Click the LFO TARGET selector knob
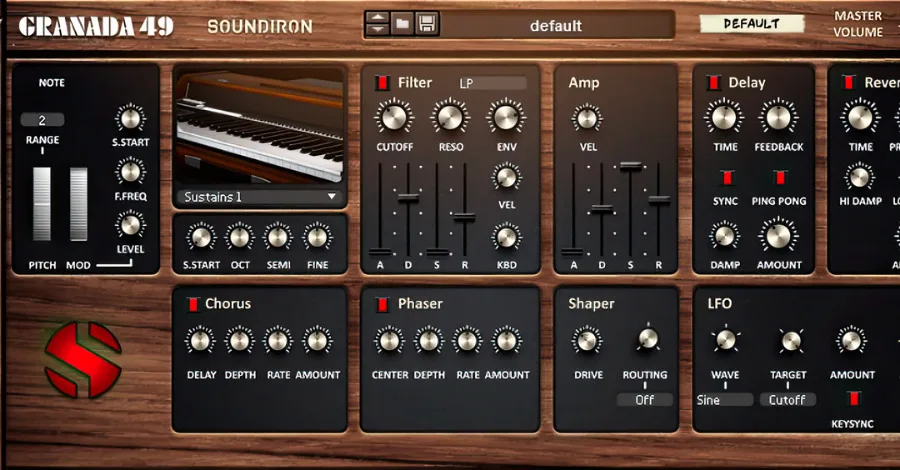The height and width of the screenshot is (470, 900). click(791, 341)
